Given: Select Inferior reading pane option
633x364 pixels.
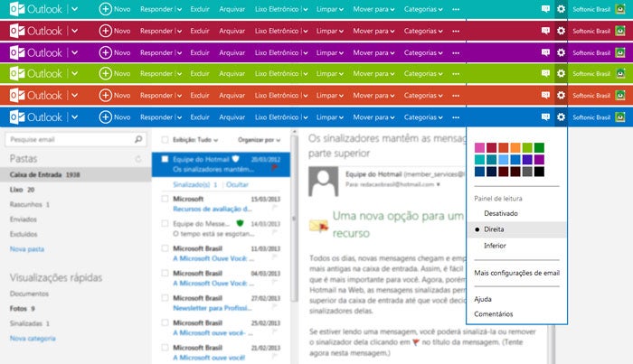Looking at the screenshot, I should coord(495,244).
